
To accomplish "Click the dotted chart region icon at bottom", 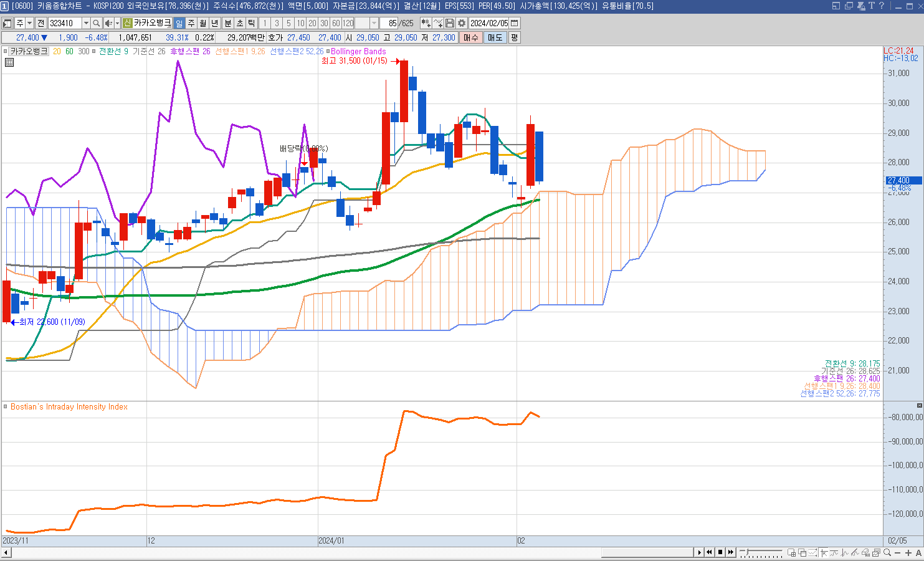I will pos(813,552).
